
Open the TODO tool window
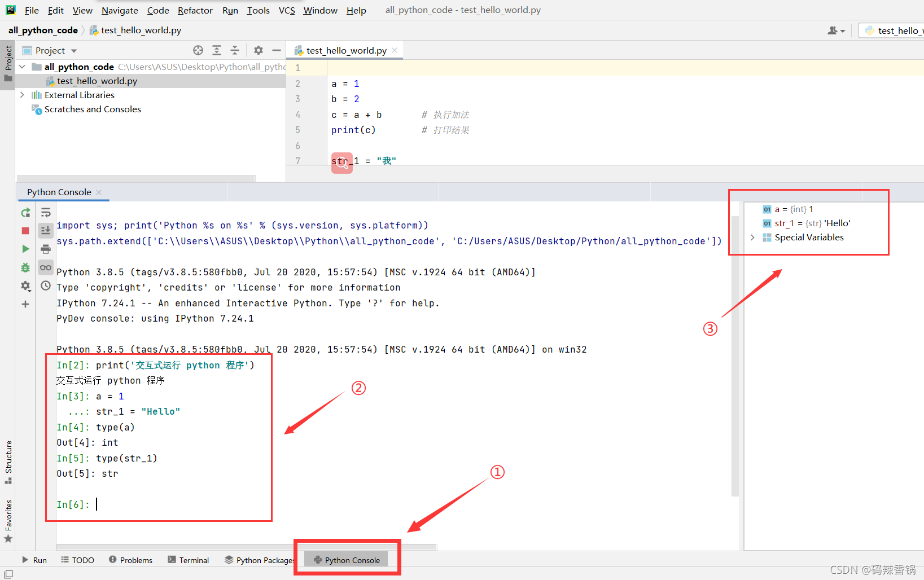[78, 560]
